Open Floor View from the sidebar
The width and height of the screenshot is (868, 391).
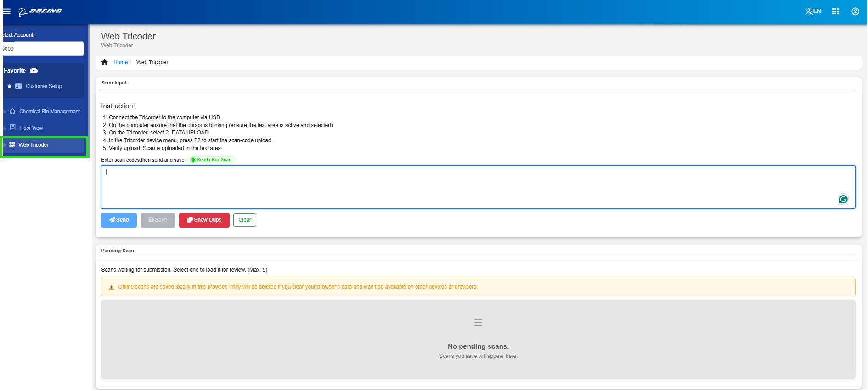31,128
